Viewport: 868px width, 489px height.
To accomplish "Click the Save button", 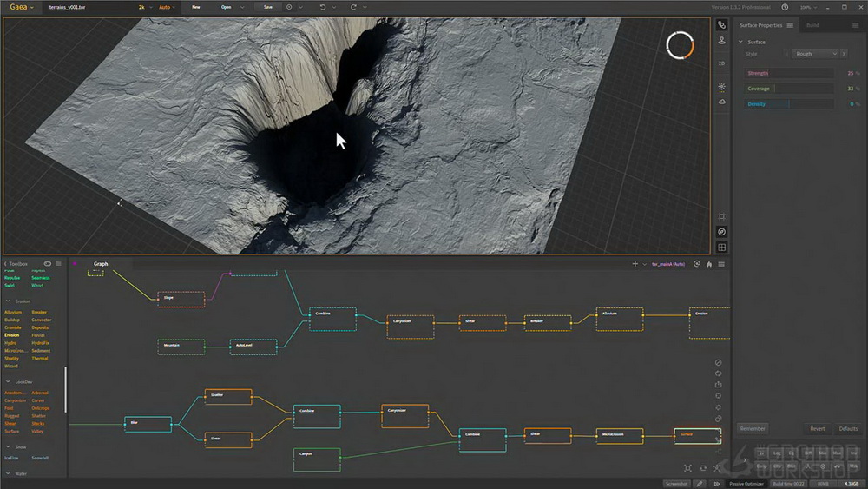I will tap(268, 7).
